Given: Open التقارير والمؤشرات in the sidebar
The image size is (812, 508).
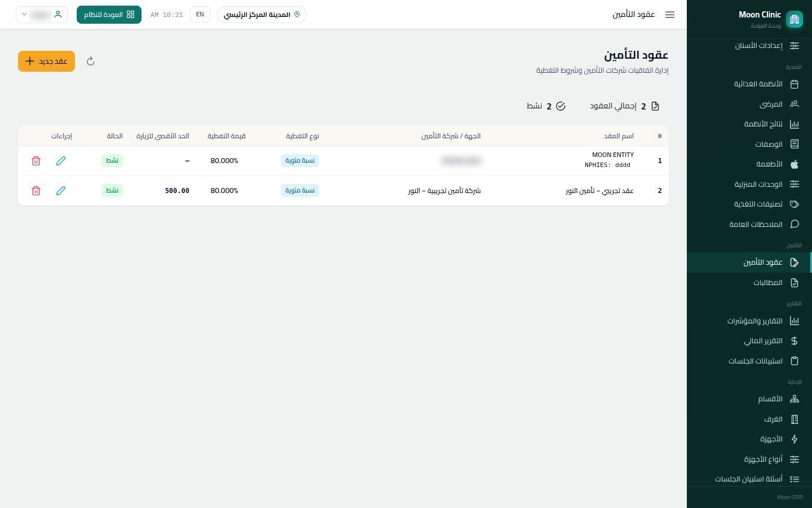Looking at the screenshot, I should (749, 321).
